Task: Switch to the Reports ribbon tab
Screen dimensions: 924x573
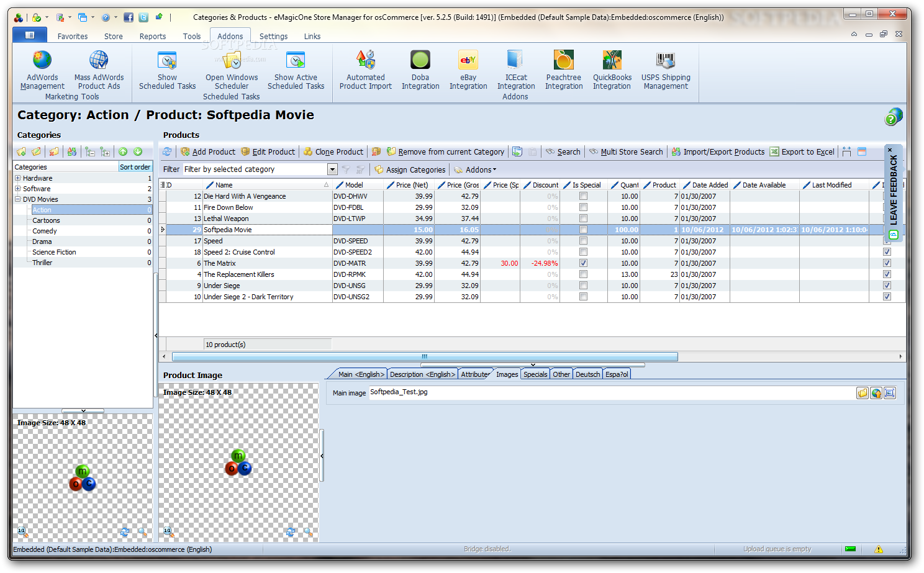Action: (153, 37)
